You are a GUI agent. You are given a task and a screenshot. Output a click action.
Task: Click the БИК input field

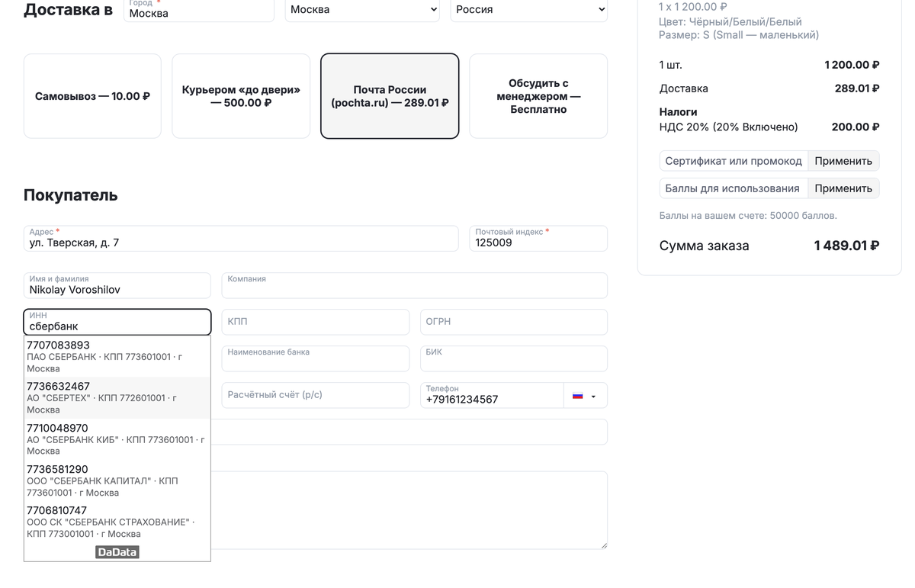514,358
